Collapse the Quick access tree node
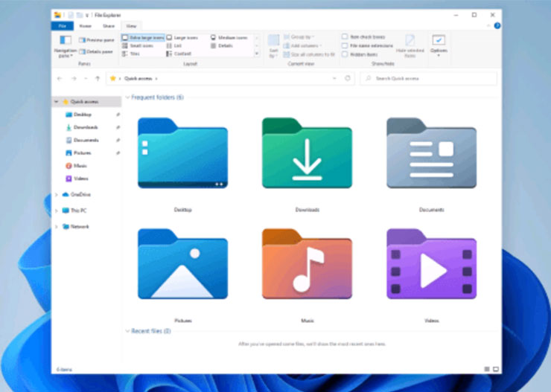The image size is (551, 392). (x=57, y=102)
